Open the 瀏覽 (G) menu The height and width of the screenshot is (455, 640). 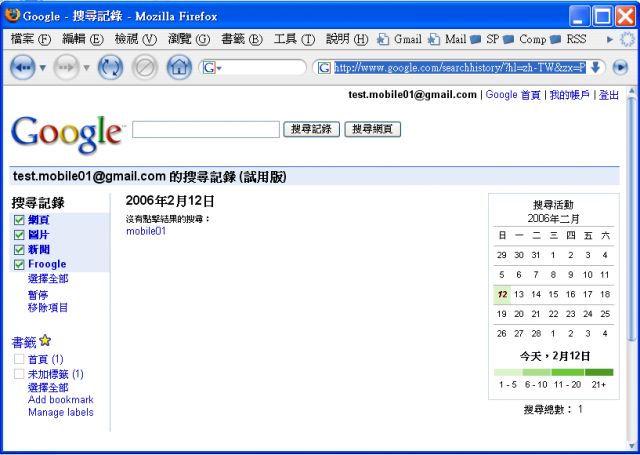pos(189,39)
